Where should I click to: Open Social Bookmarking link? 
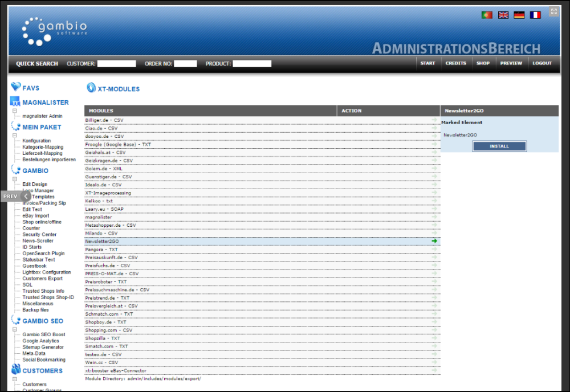[x=44, y=360]
